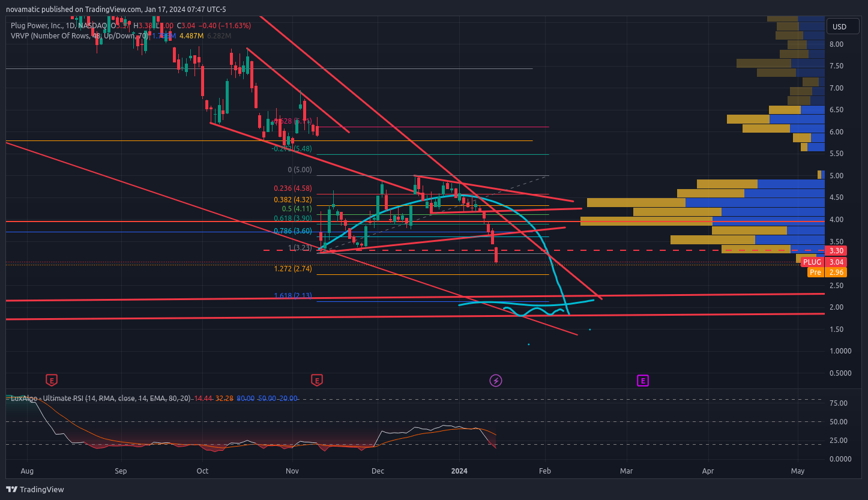Click the Fibonacci label 0.786 (3.60)
The image size is (868, 500).
[x=293, y=231]
